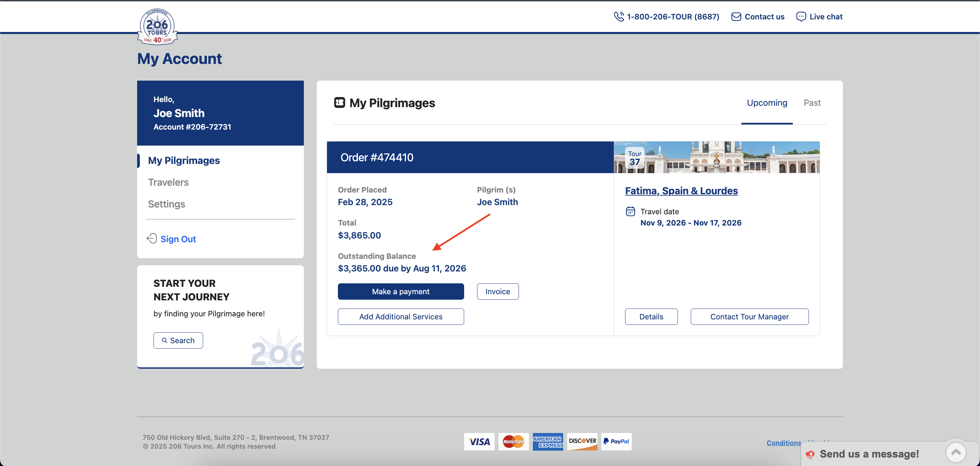The image size is (980, 466).
Task: Click Add Additional Services button
Action: click(401, 316)
